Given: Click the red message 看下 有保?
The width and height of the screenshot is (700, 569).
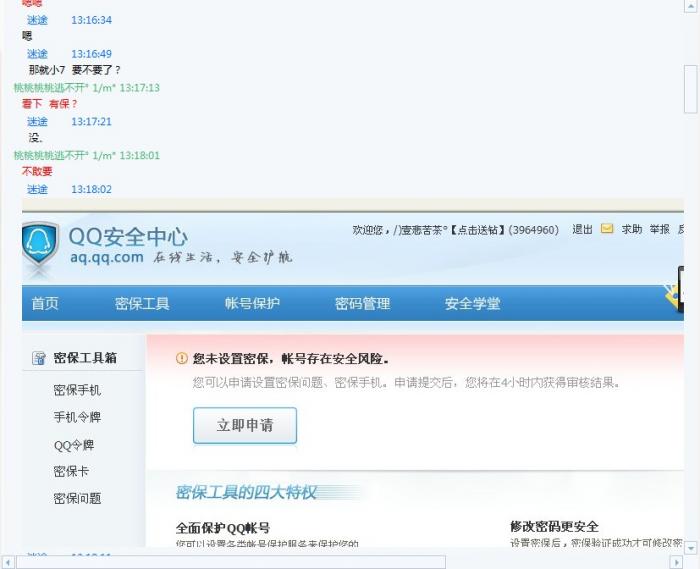Looking at the screenshot, I should click(x=50, y=104).
